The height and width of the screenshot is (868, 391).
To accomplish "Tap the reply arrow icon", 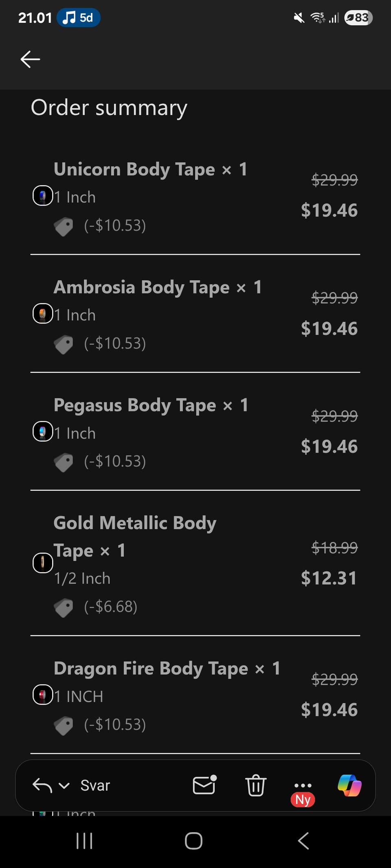I will click(42, 785).
